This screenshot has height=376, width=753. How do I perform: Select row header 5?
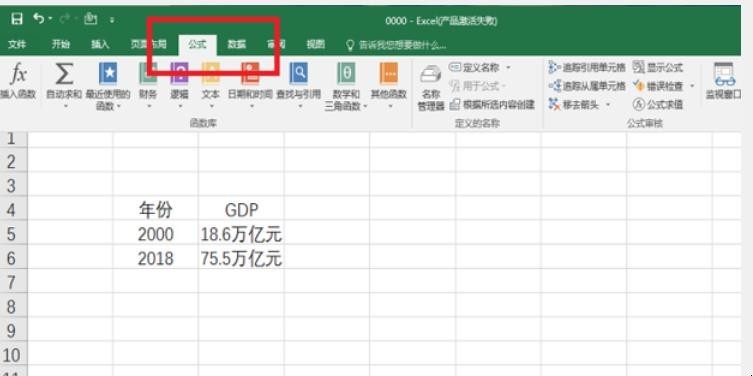13,233
